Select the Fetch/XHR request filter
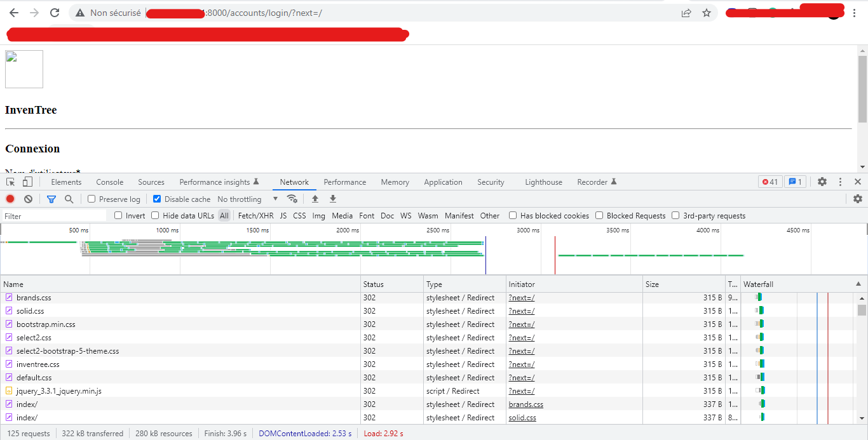Screen dimensions: 868x440 255,215
